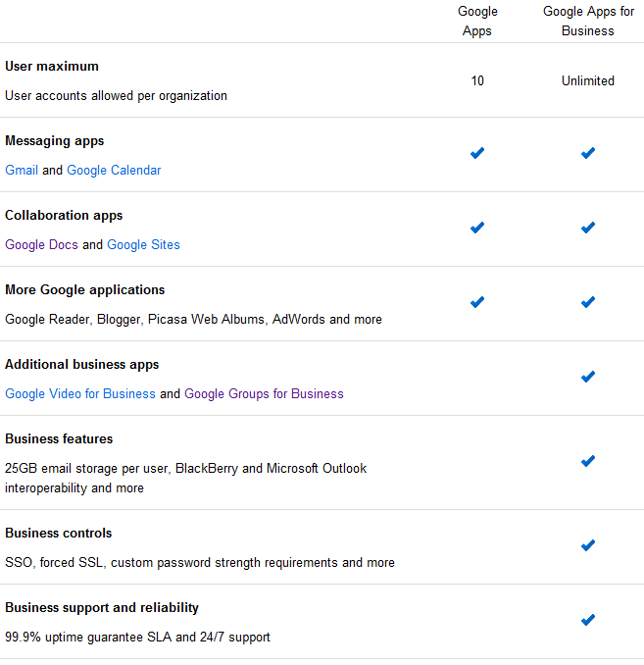This screenshot has height=665, width=644.
Task: Click the Business support and reliability checkmark
Action: click(588, 620)
